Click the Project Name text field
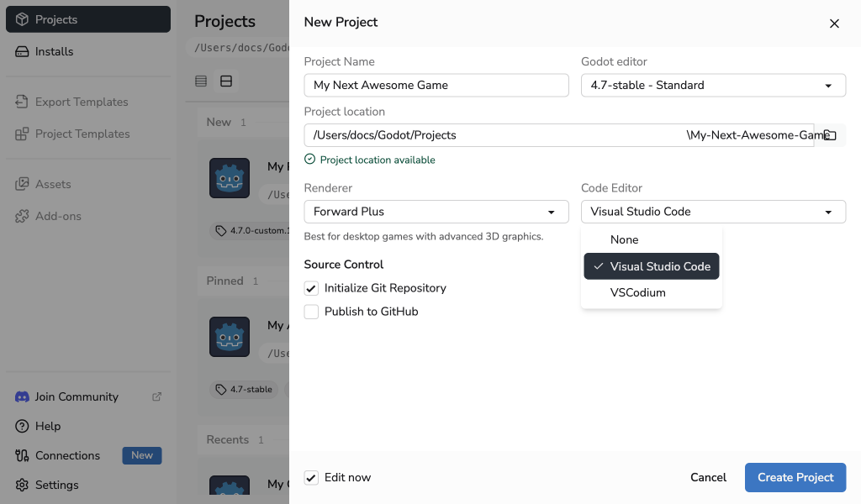The width and height of the screenshot is (861, 504). (436, 86)
